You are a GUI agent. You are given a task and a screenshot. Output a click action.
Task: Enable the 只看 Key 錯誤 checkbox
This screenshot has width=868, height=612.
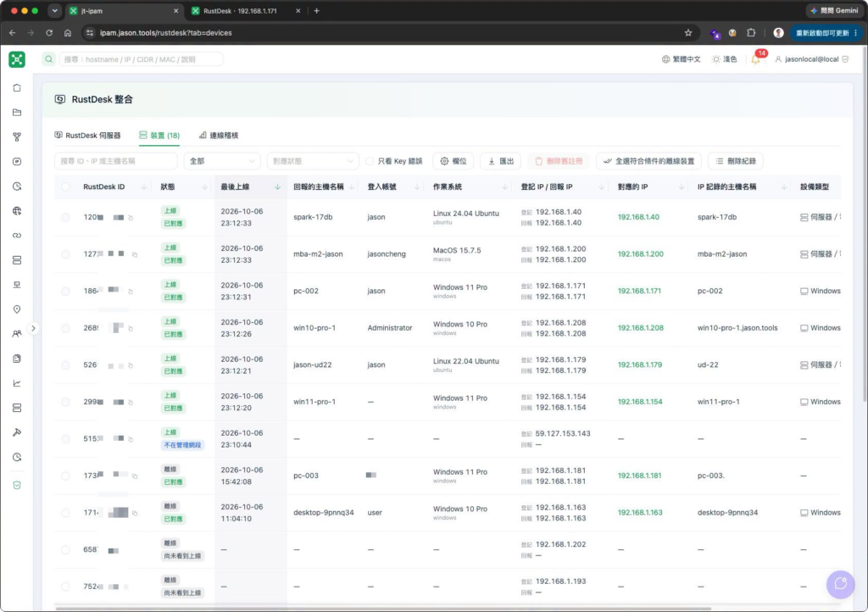tap(370, 161)
